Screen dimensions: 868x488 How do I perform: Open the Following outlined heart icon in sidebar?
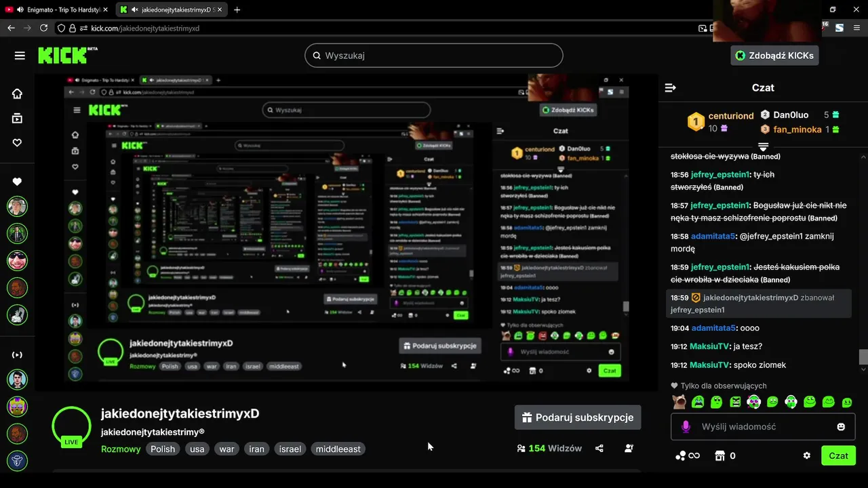coord(17,142)
